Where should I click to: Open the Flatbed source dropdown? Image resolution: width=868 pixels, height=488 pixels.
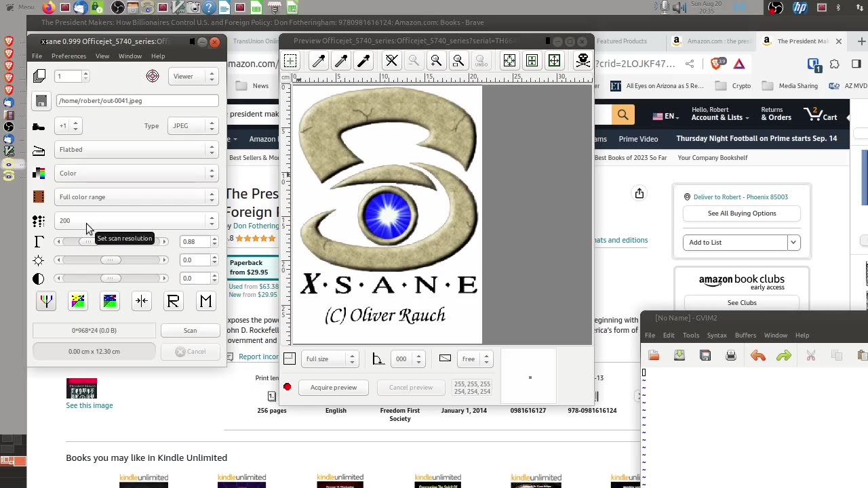136,149
